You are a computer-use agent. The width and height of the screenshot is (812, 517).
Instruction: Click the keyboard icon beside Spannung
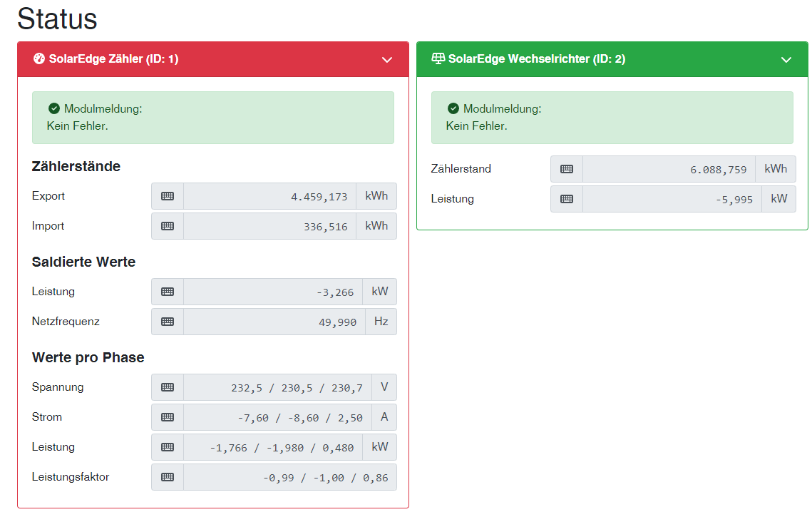coord(168,387)
